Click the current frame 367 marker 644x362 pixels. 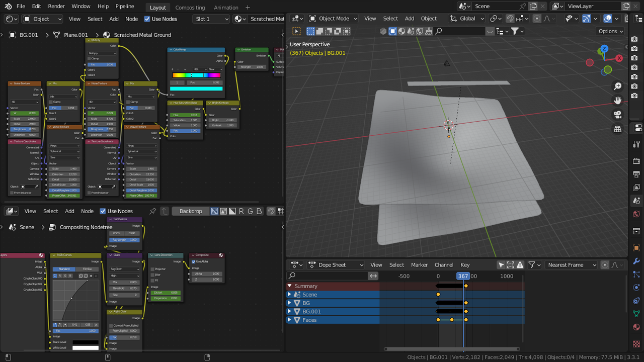click(x=463, y=276)
